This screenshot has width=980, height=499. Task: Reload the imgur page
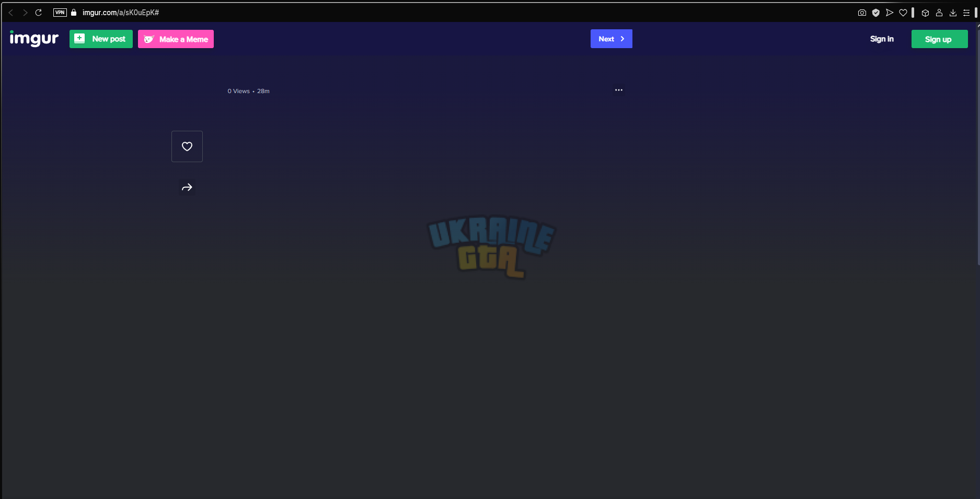(x=38, y=13)
